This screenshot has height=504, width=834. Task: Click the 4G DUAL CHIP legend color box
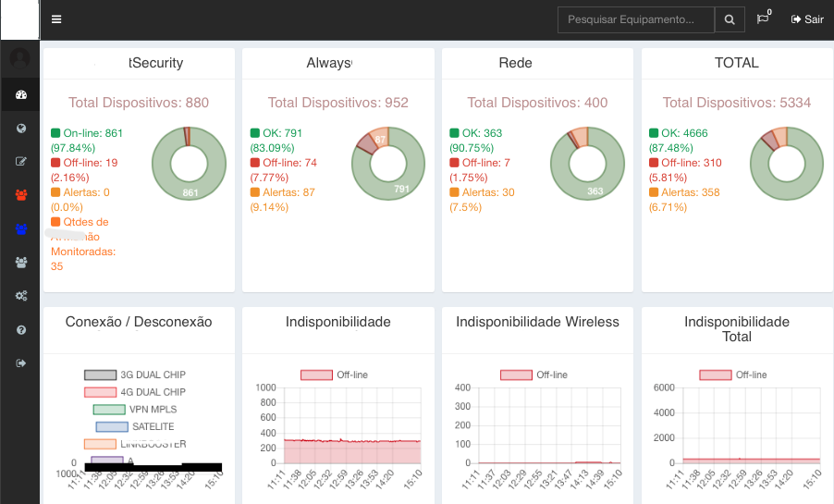point(100,392)
